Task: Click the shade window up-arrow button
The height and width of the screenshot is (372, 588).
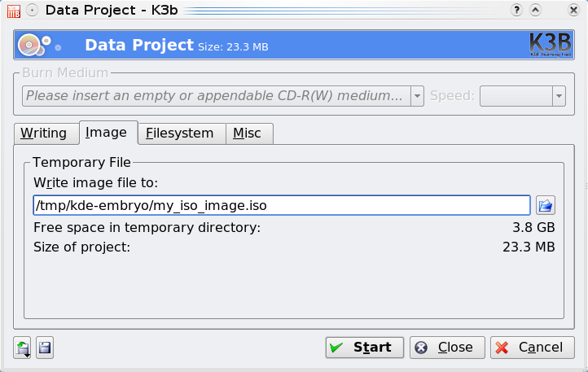Action: (536, 11)
